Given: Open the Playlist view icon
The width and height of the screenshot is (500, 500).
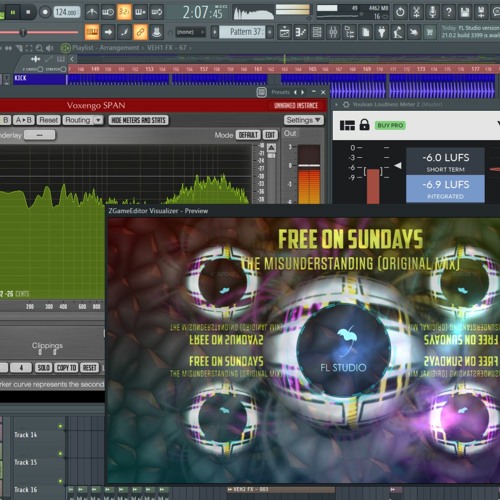Looking at the screenshot, I should pos(284,32).
